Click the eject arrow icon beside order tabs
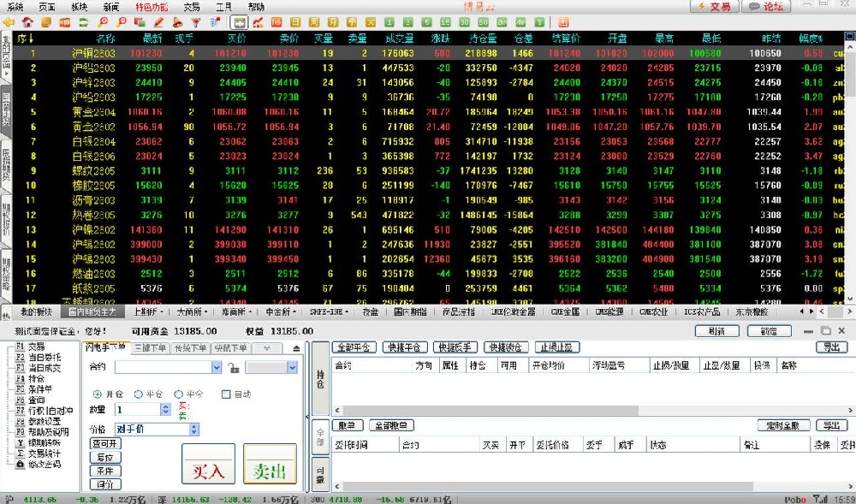Image resolution: width=856 pixels, height=504 pixels. [296, 348]
